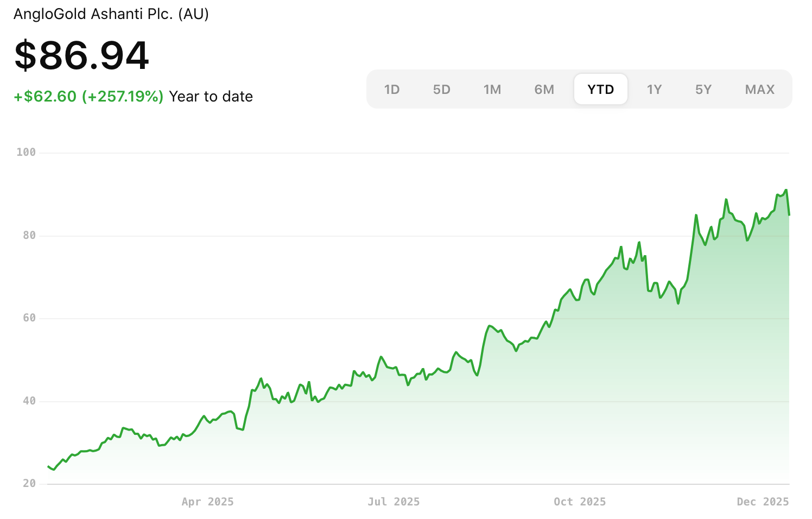Viewport: 812px width, 519px height.
Task: Click the $86.94 current price
Action: pyautogui.click(x=81, y=55)
